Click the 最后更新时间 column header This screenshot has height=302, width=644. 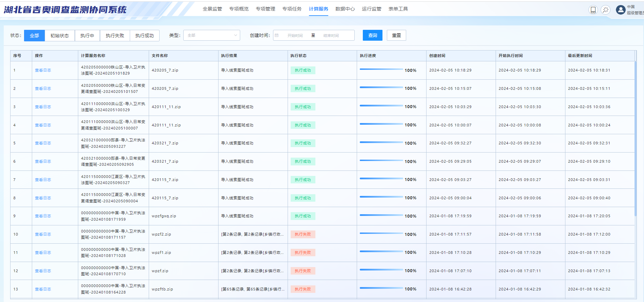[580, 56]
